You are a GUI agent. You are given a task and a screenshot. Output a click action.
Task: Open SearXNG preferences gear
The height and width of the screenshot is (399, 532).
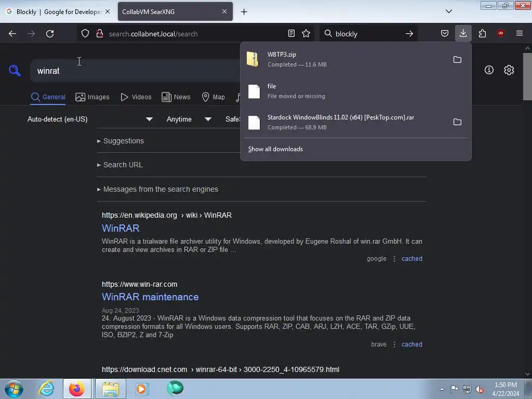tap(509, 70)
